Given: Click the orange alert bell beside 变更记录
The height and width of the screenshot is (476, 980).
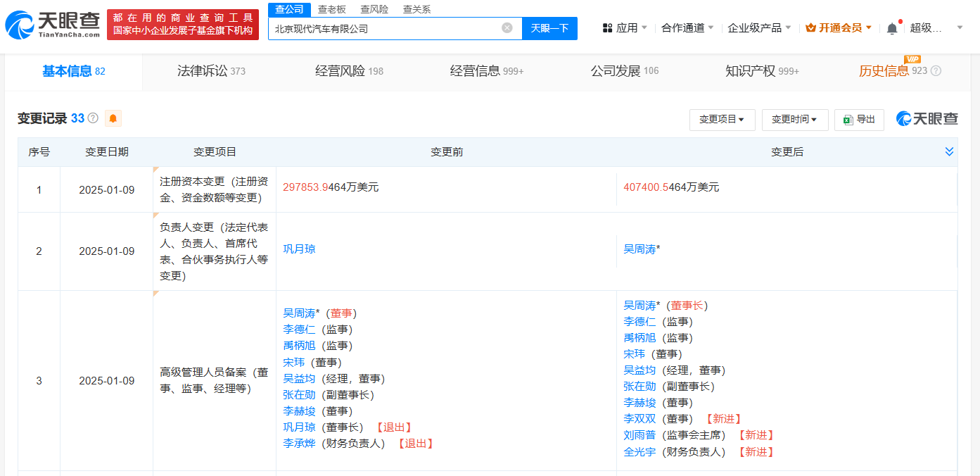Looking at the screenshot, I should coord(113,118).
